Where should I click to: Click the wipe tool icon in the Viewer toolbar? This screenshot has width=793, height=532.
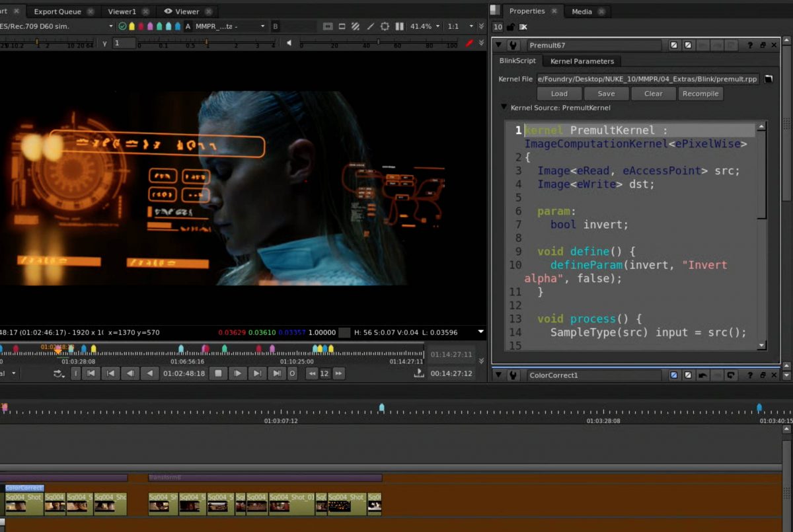coord(370,25)
